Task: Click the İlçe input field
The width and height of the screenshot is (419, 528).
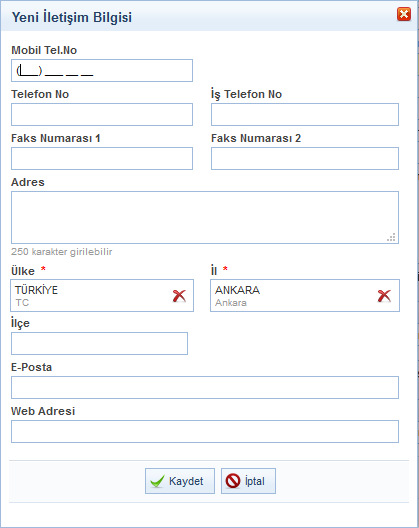Action: coord(99,343)
